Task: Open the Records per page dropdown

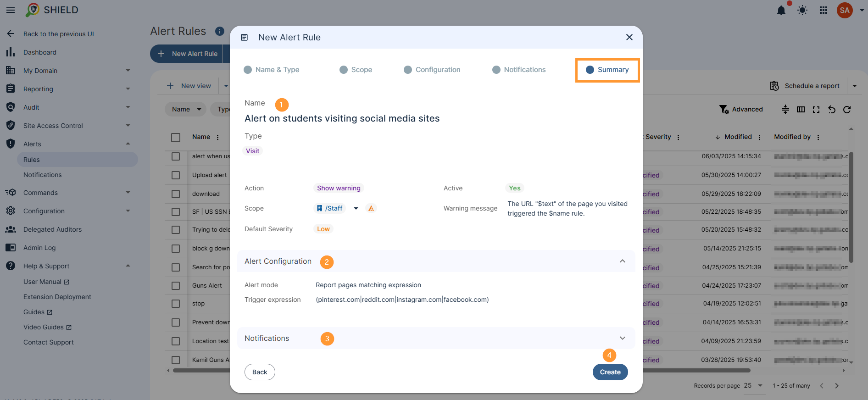Action: [753, 386]
